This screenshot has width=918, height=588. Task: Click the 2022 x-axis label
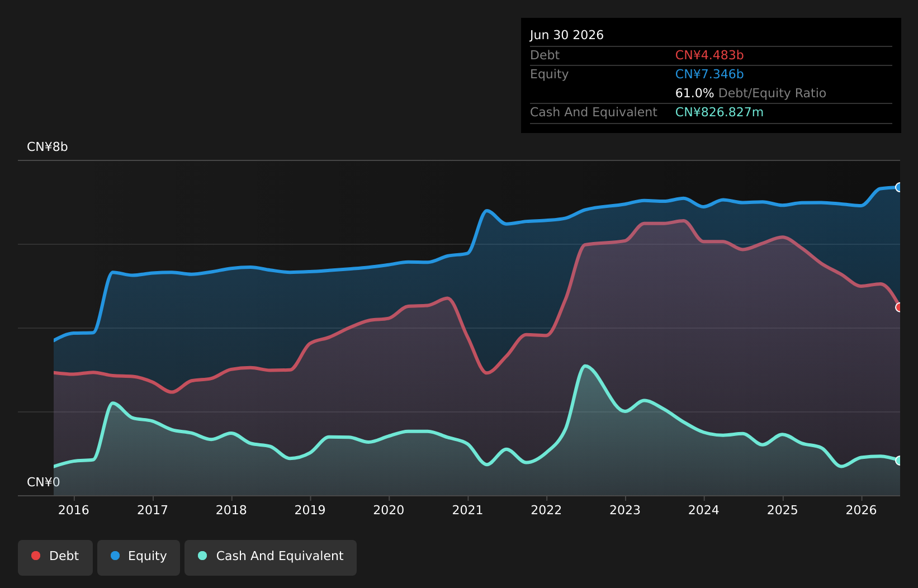[546, 510]
